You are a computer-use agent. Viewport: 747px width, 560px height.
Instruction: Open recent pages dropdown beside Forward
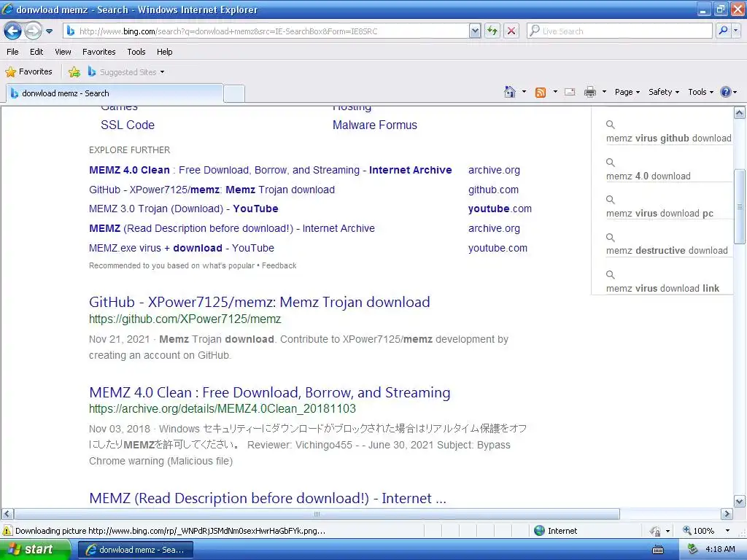[x=49, y=31]
